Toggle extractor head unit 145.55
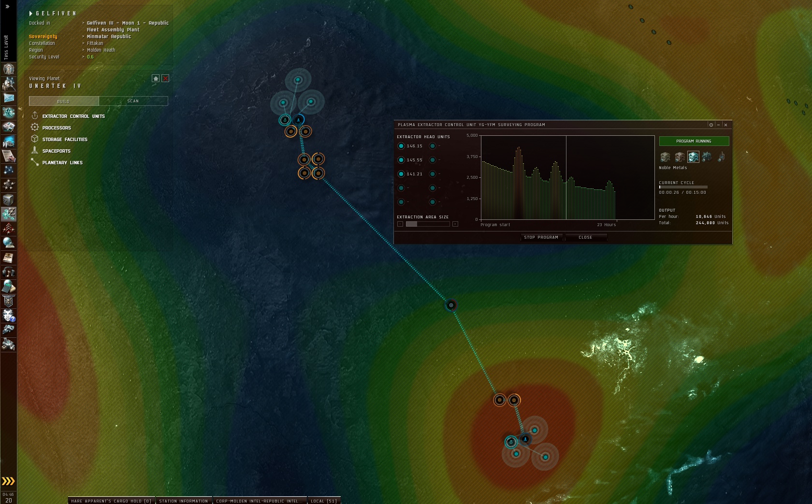Viewport: 812px width, 504px height. pyautogui.click(x=401, y=160)
